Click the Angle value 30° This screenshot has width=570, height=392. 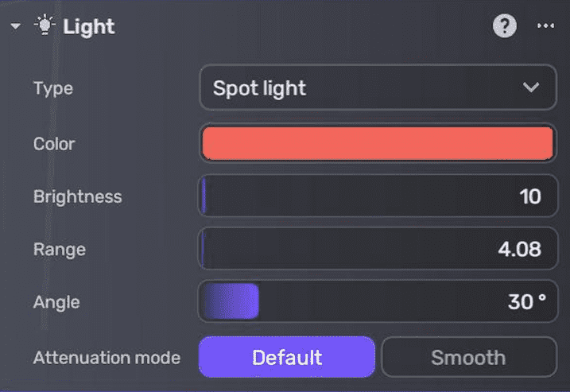pos(526,301)
